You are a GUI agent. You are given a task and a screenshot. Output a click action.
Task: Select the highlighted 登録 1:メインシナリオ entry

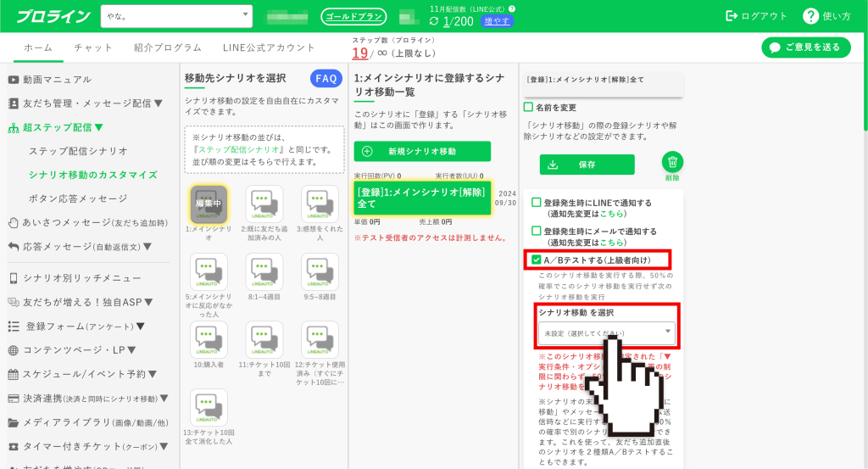tap(422, 198)
